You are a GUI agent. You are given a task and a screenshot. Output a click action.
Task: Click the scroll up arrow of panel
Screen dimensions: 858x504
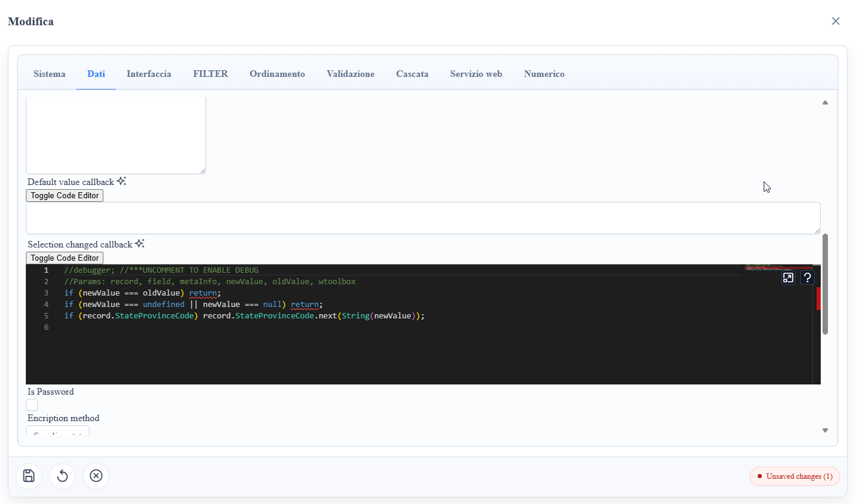tap(825, 103)
